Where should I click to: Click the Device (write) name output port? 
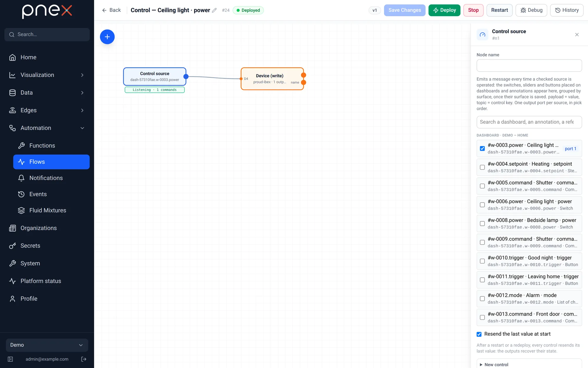[x=304, y=82]
